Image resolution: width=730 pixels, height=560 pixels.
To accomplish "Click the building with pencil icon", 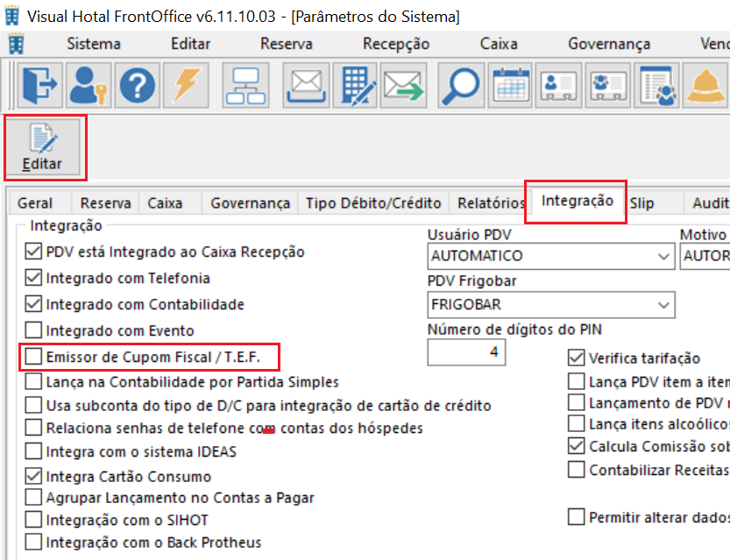I will coord(356,86).
